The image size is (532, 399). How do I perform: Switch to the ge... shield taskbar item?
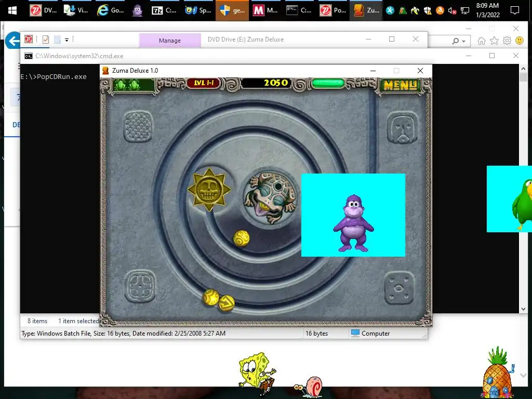coord(232,10)
